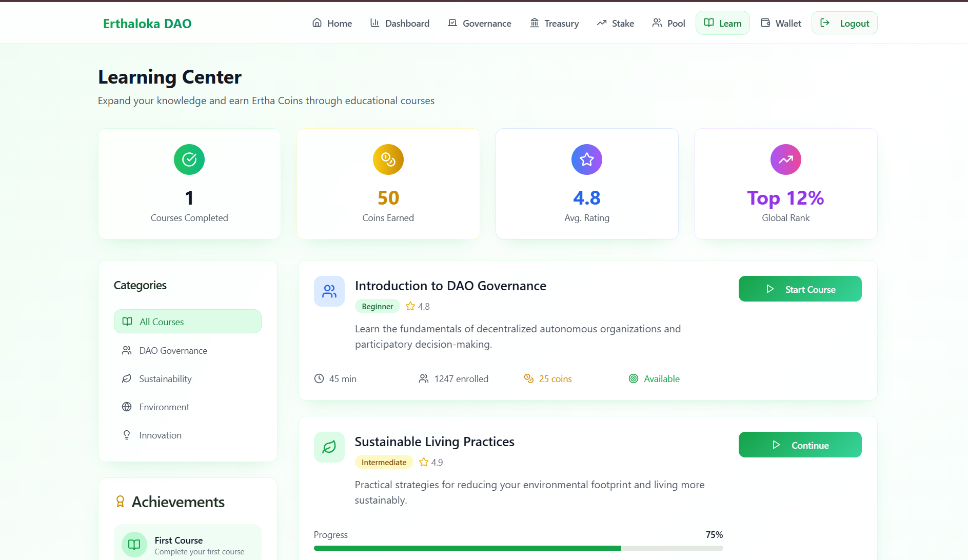968x560 pixels.
Task: Click the Introduction to DAO Governance people icon
Action: (x=329, y=291)
